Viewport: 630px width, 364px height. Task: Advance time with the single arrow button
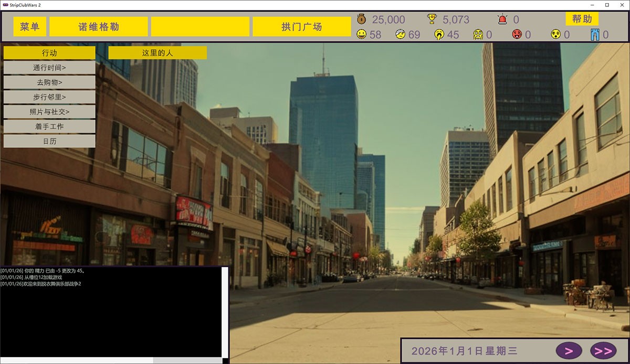point(569,350)
